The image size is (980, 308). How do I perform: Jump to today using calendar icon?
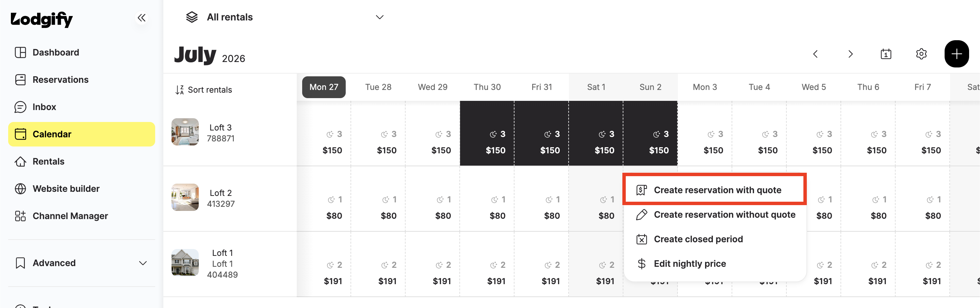[x=886, y=54]
